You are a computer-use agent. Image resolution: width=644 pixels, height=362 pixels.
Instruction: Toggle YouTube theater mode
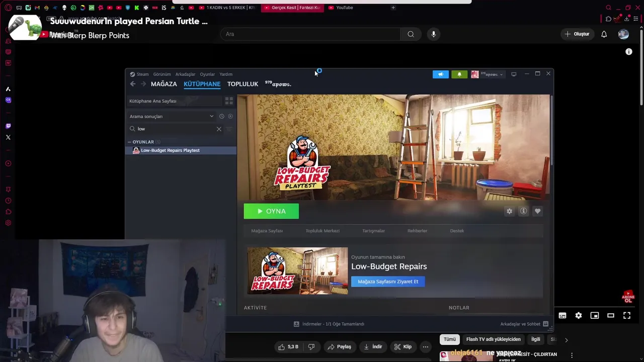pyautogui.click(x=611, y=316)
